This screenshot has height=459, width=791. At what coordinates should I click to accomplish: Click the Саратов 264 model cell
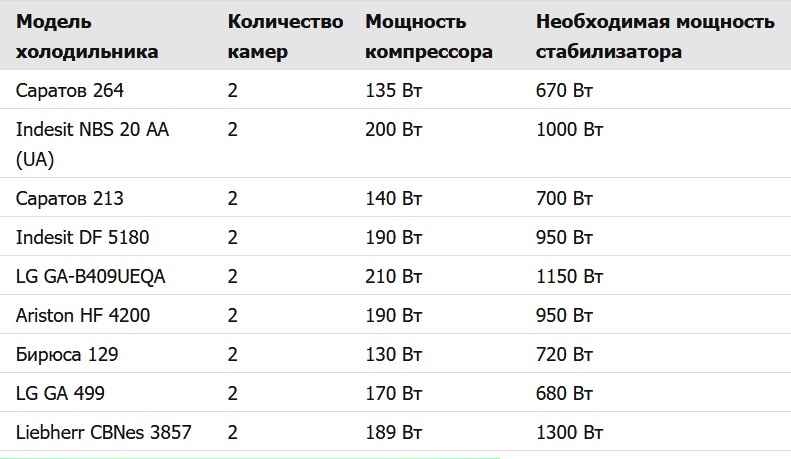click(x=70, y=91)
